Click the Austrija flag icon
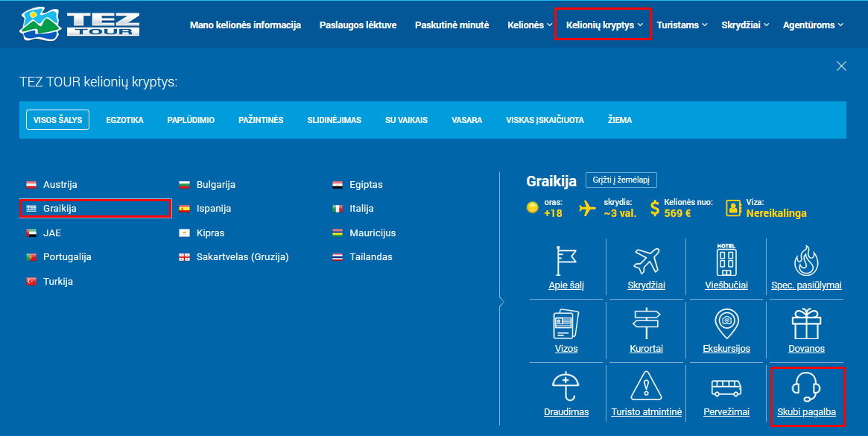Image resolution: width=868 pixels, height=436 pixels. tap(31, 185)
